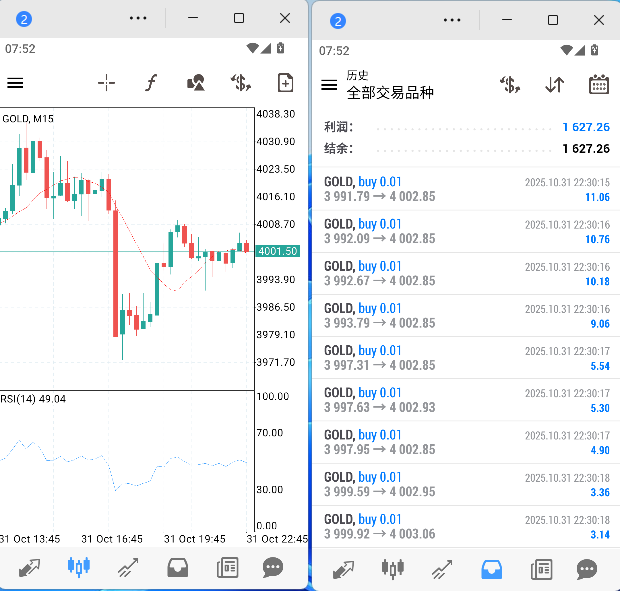Switch to the Chart candles tab in the history window
Screen dimensions: 620x591
392,569
